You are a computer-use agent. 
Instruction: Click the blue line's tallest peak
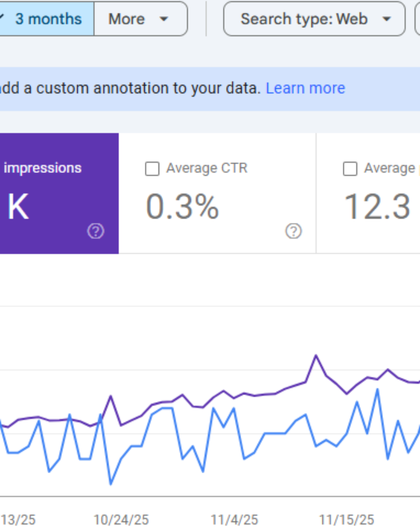(377, 389)
